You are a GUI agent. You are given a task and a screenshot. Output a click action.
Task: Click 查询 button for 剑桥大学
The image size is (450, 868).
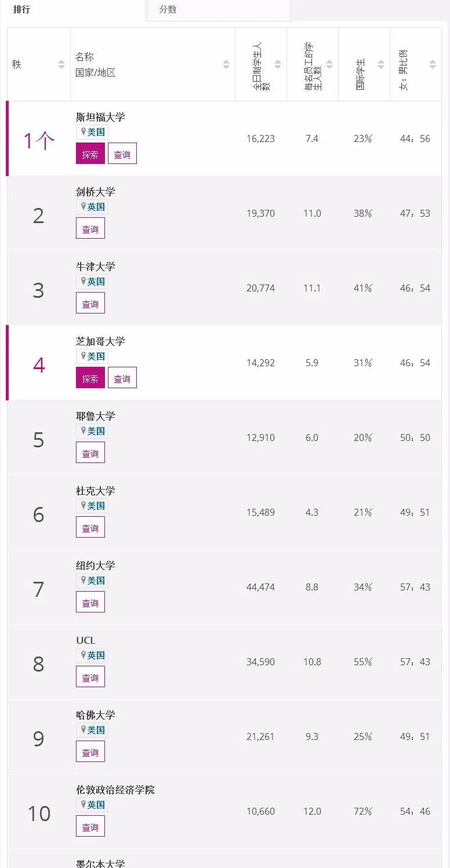pos(90,229)
